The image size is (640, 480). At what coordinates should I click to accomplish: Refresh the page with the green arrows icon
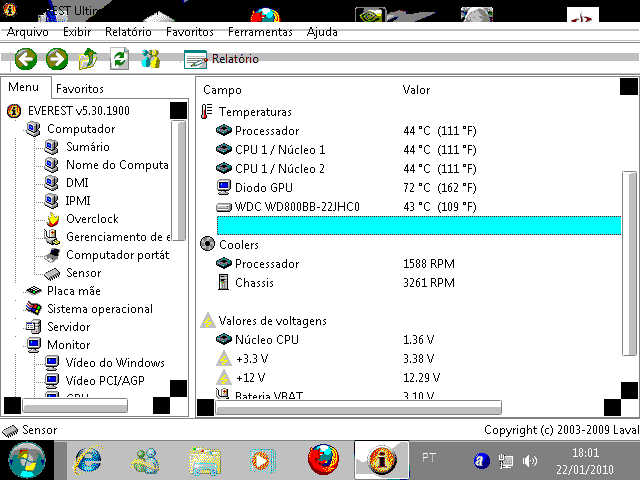119,59
